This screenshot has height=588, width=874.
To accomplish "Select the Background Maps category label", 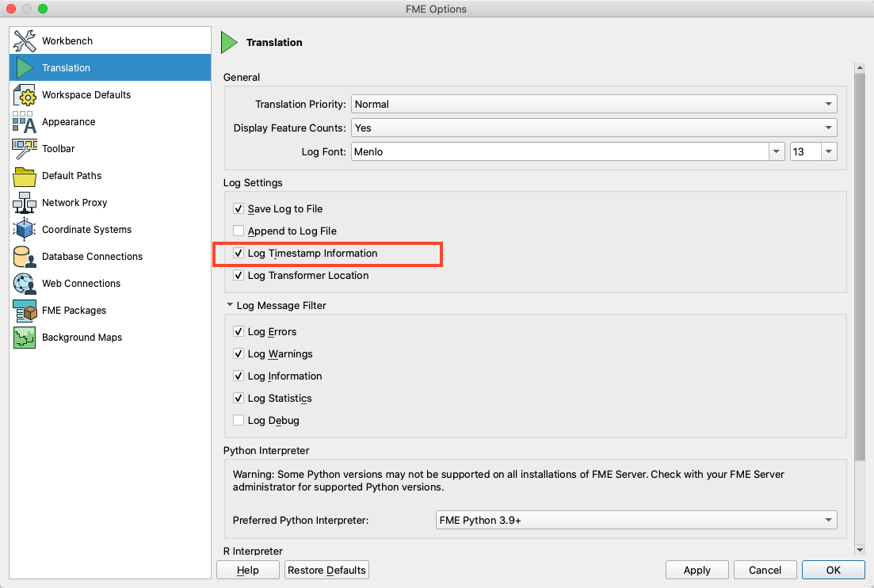I will (x=82, y=338).
